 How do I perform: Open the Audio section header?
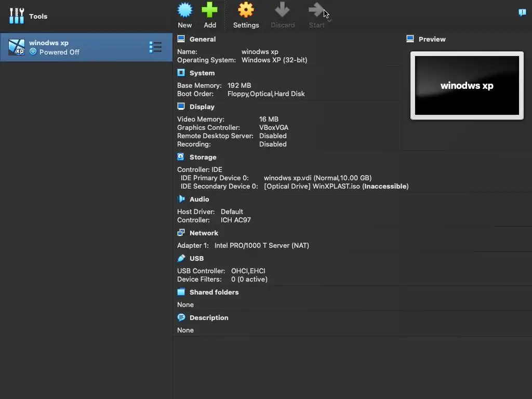pyautogui.click(x=199, y=199)
